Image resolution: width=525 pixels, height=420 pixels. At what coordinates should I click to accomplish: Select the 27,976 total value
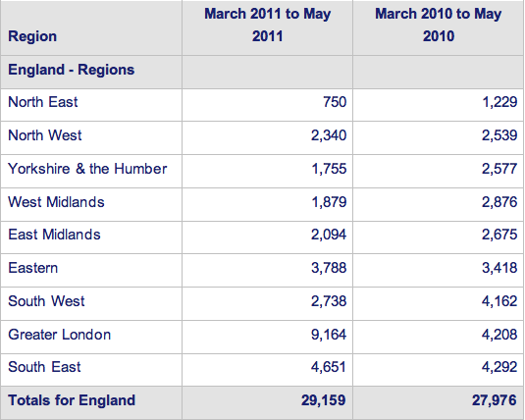tap(495, 400)
